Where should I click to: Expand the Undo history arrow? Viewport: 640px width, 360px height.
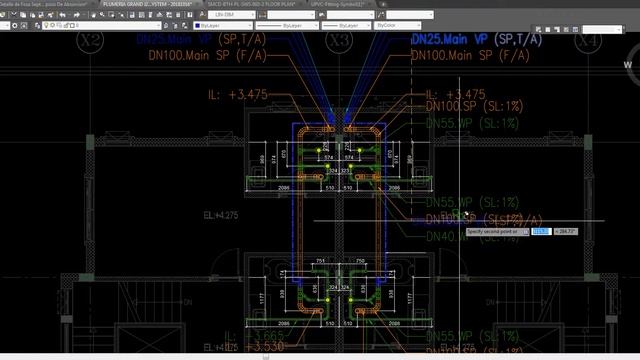pos(68,15)
